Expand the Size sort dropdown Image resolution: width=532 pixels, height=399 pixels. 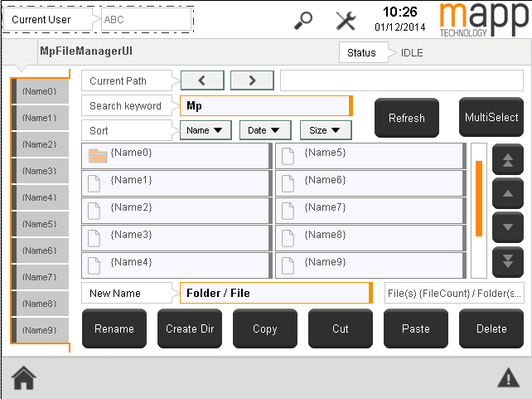(326, 130)
